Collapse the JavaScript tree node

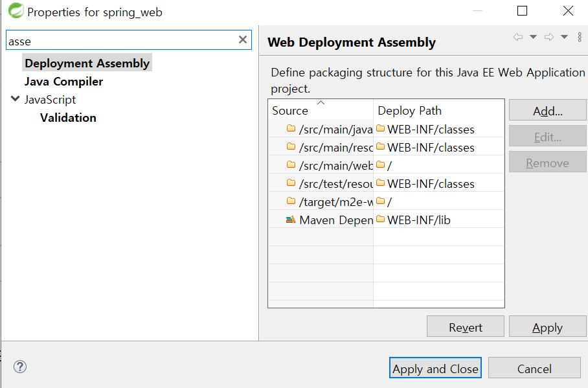click(x=16, y=99)
